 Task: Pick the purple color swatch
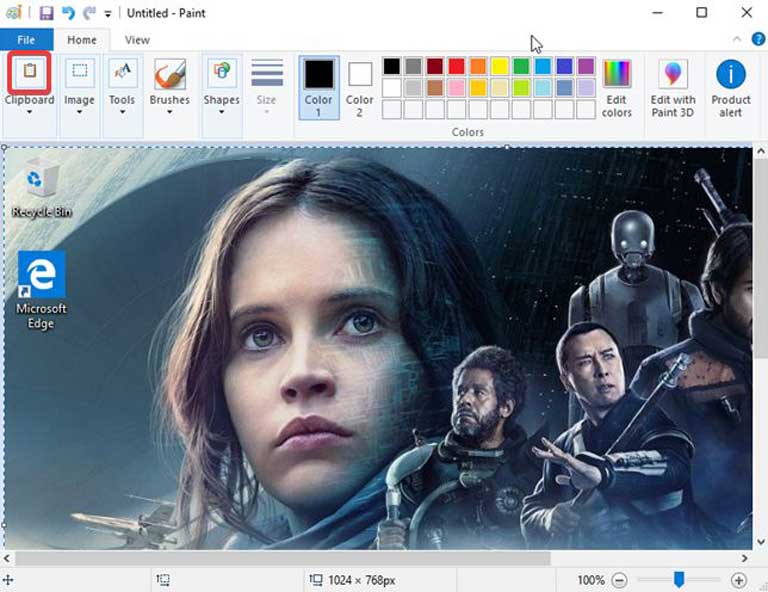click(x=586, y=66)
